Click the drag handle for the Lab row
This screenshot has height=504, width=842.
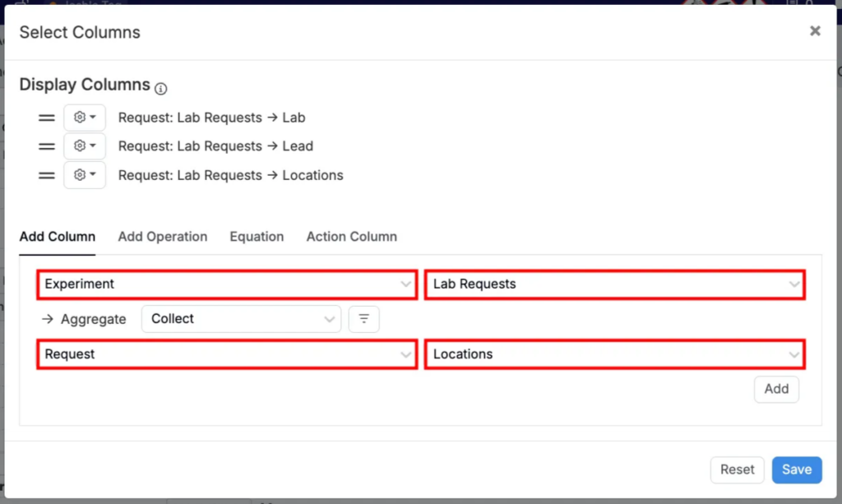(x=47, y=118)
